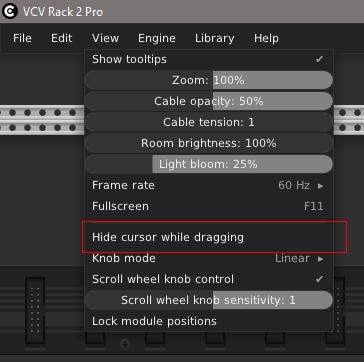Enable Hide cursor while dragging
364x362 pixels.
click(x=209, y=237)
